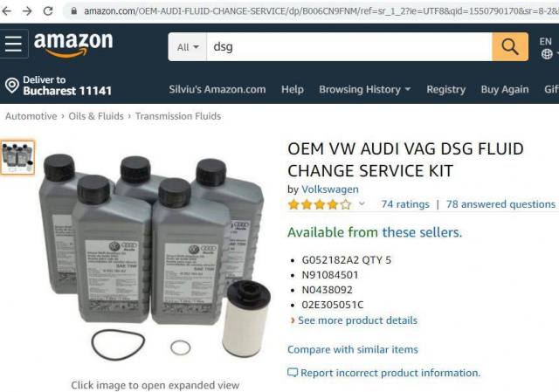Click the orange search magnifier button
This screenshot has height=392, width=559.
510,46
